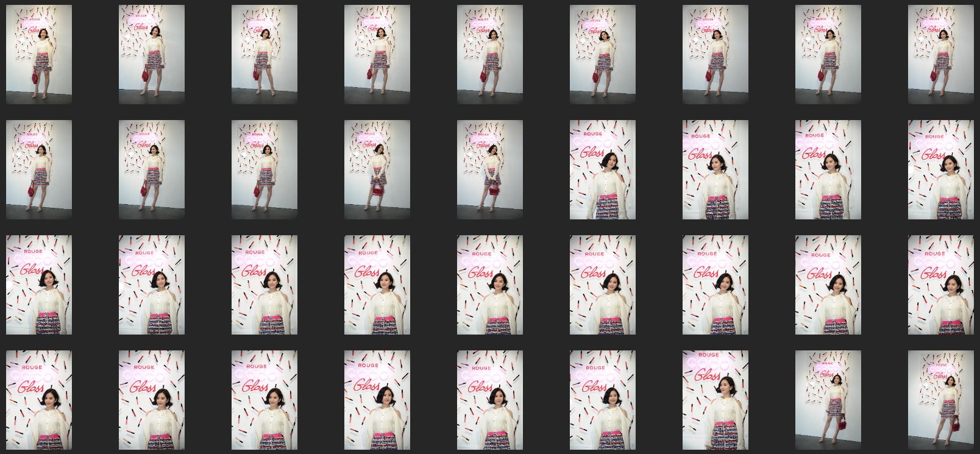Open the sixth photo in the bottom row
980x454 pixels.
[603, 400]
